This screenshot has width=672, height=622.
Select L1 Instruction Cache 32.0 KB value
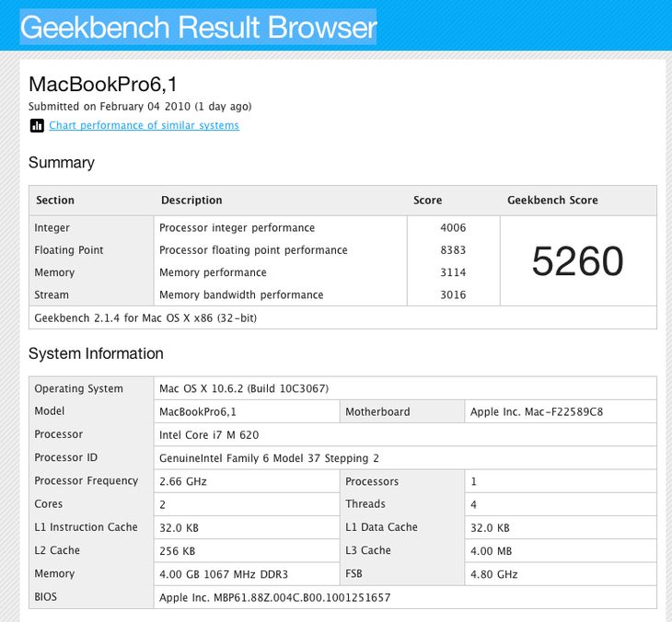tap(180, 528)
